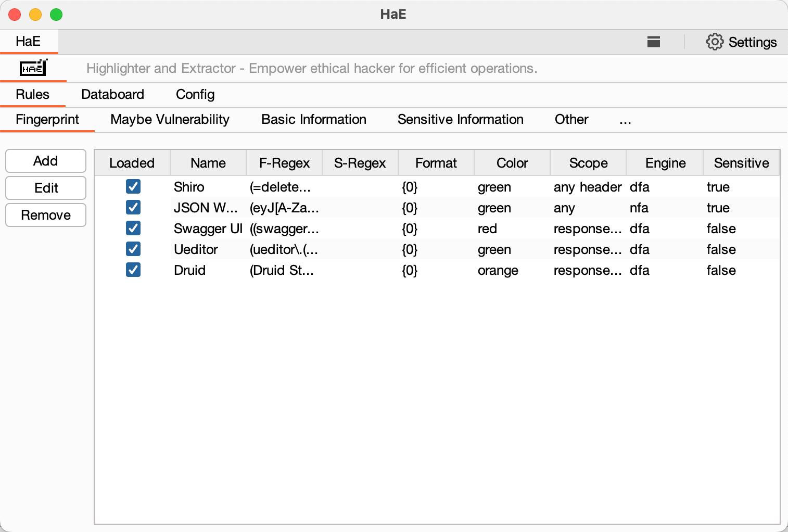
Task: Uncheck the Shiro rule Loaded checkbox
Action: tap(133, 187)
